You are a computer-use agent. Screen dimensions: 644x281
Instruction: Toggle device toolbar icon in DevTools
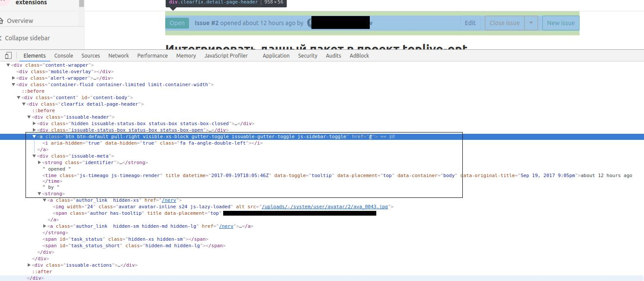(8, 55)
